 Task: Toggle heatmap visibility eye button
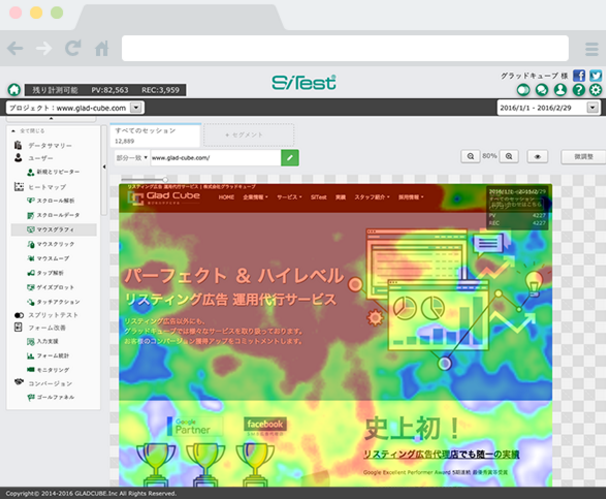[537, 157]
